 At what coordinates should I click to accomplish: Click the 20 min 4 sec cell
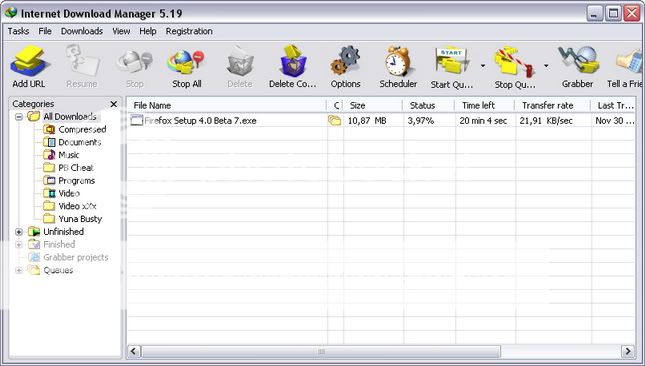(483, 120)
